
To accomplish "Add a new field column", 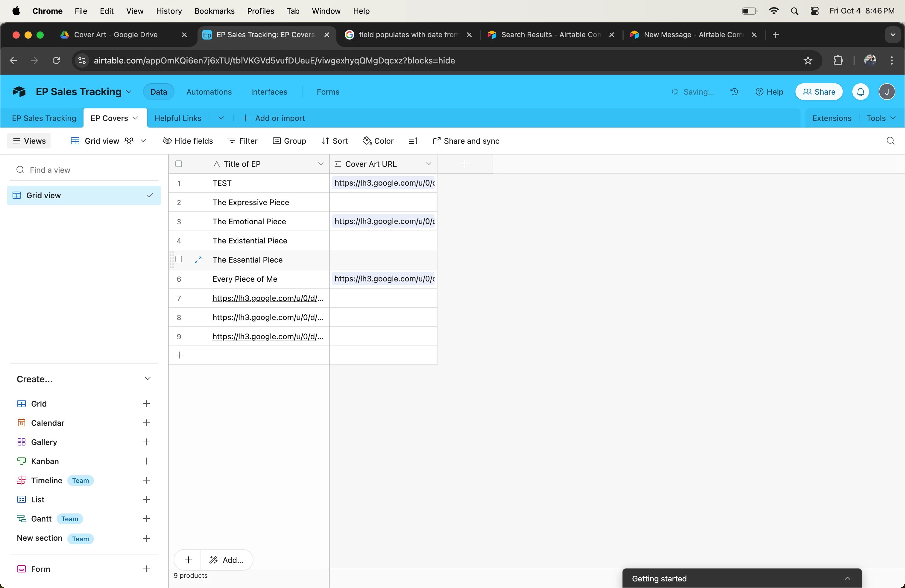I will [x=465, y=164].
